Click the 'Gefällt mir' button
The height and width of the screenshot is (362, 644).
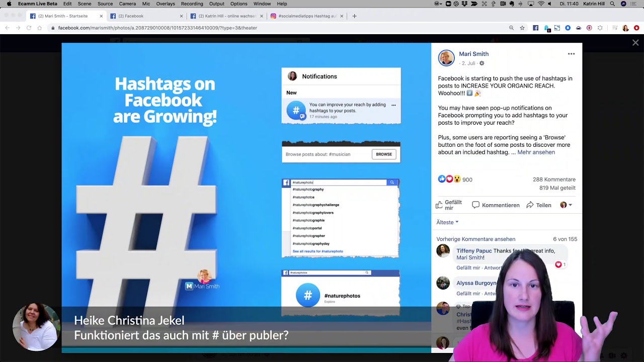[449, 205]
